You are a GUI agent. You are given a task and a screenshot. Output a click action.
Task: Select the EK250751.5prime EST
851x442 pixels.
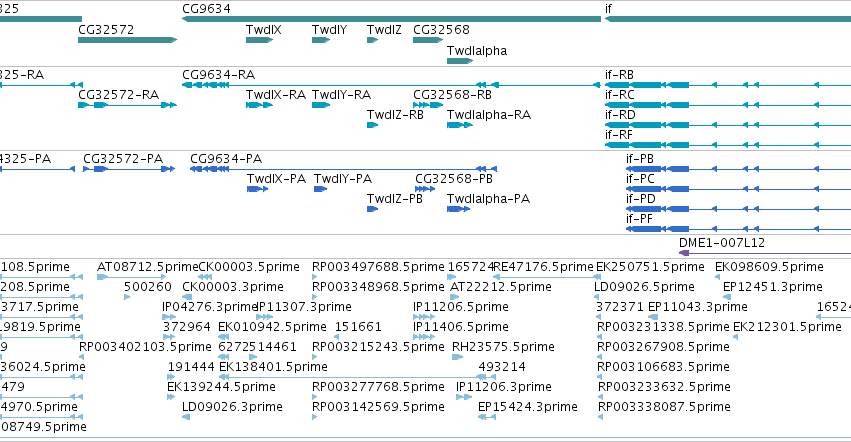[x=599, y=277]
